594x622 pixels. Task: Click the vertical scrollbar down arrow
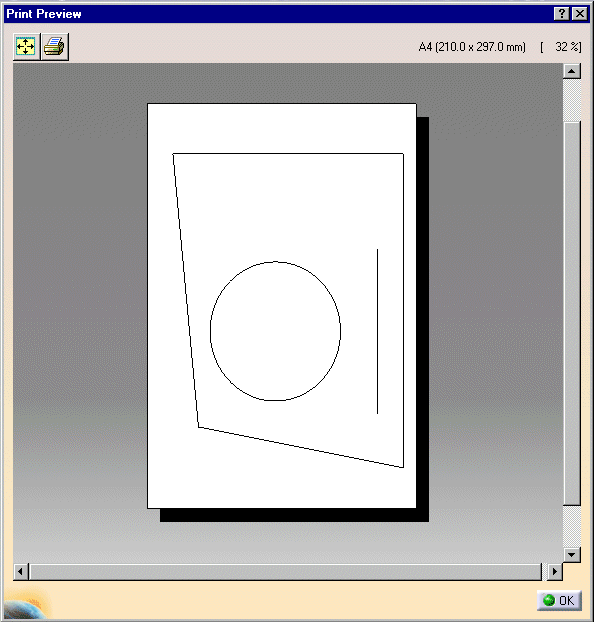[x=571, y=554]
